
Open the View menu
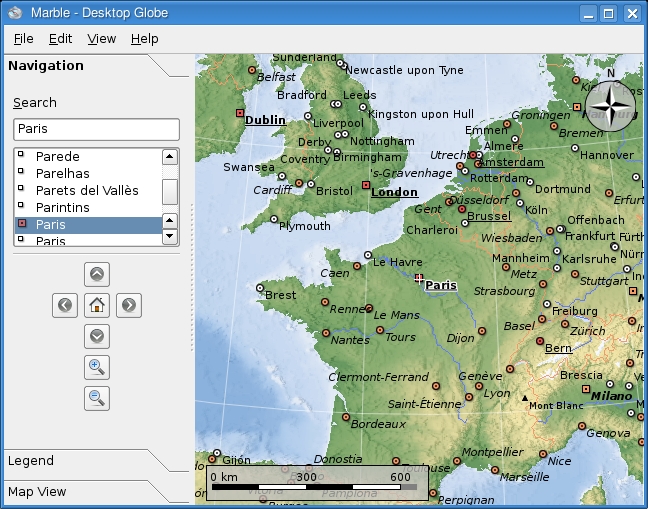pos(101,38)
